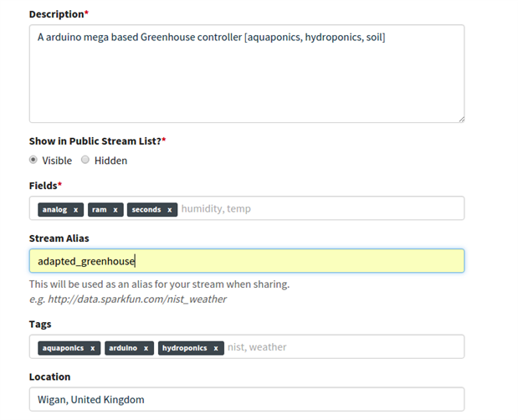Click the Fields input placeholder area

click(318, 209)
